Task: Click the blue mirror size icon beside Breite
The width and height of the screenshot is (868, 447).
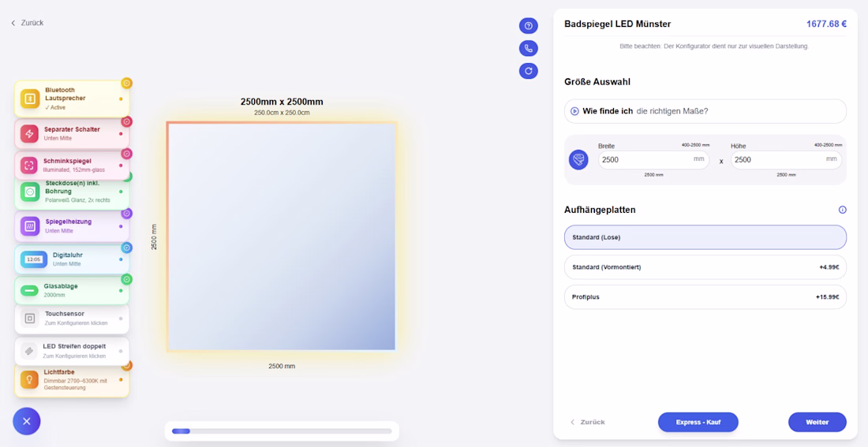Action: [578, 159]
